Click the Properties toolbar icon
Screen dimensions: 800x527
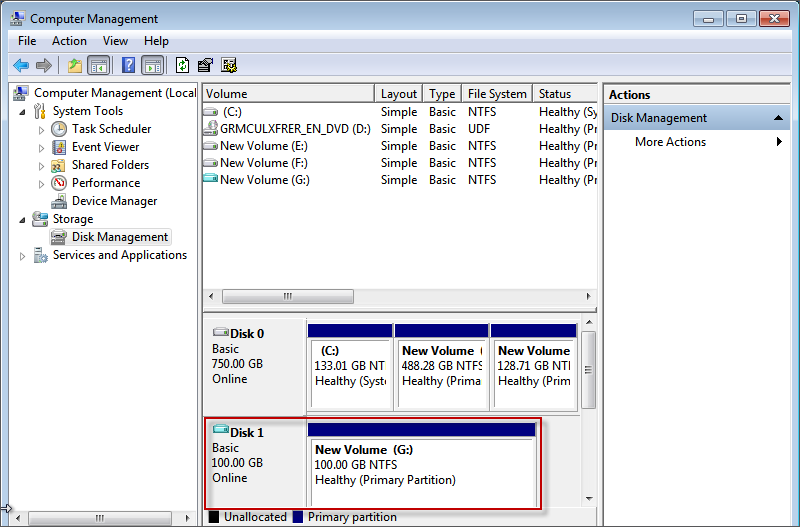(205, 65)
